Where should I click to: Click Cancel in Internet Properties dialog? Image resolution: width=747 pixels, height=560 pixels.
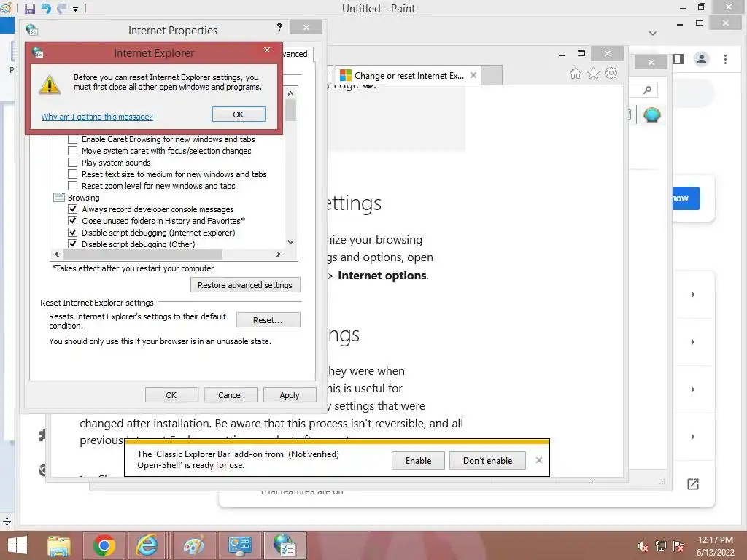point(230,395)
